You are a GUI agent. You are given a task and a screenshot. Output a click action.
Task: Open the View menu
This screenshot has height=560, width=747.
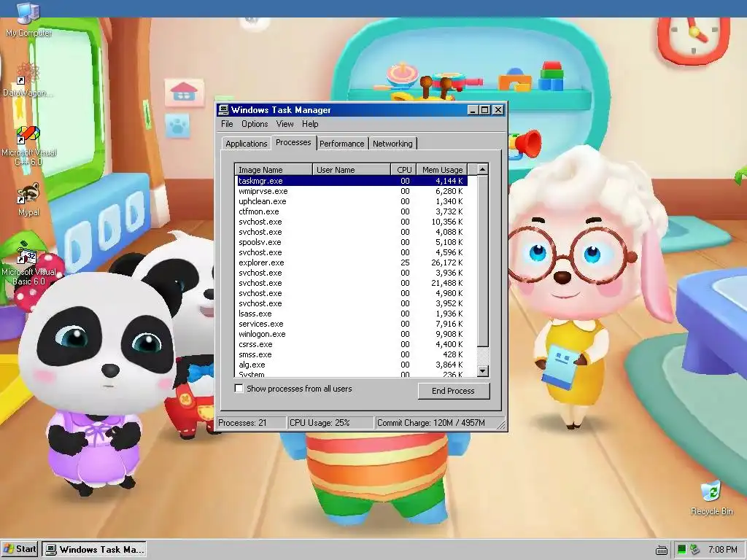pos(285,124)
